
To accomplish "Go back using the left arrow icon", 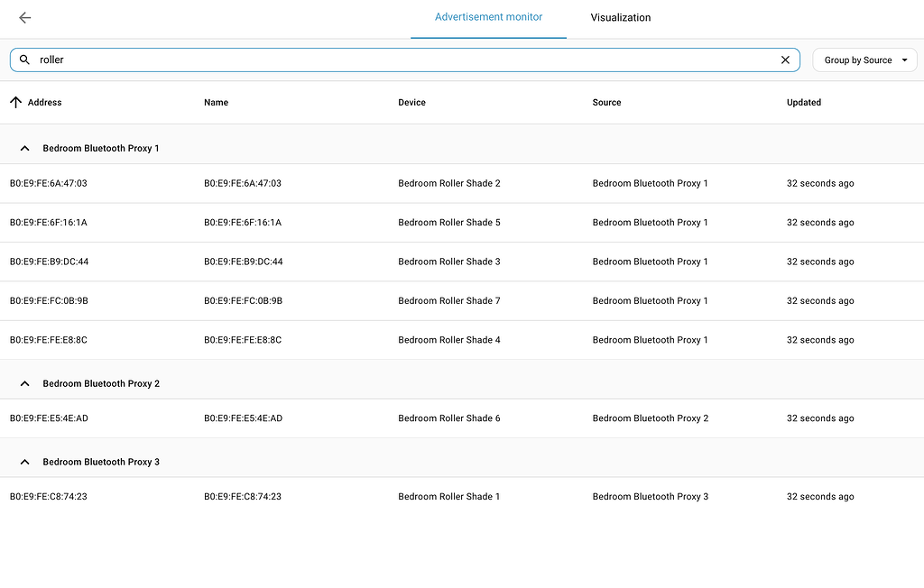I will click(x=24, y=18).
